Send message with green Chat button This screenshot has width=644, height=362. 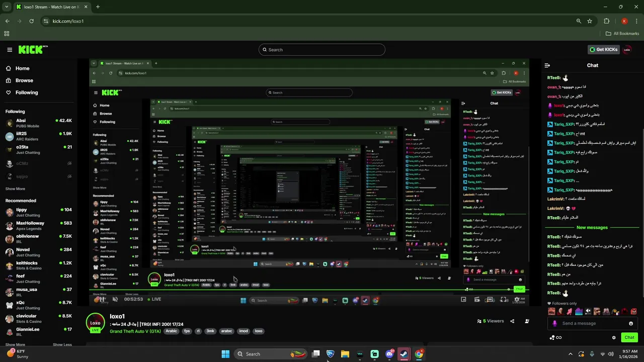click(x=629, y=337)
